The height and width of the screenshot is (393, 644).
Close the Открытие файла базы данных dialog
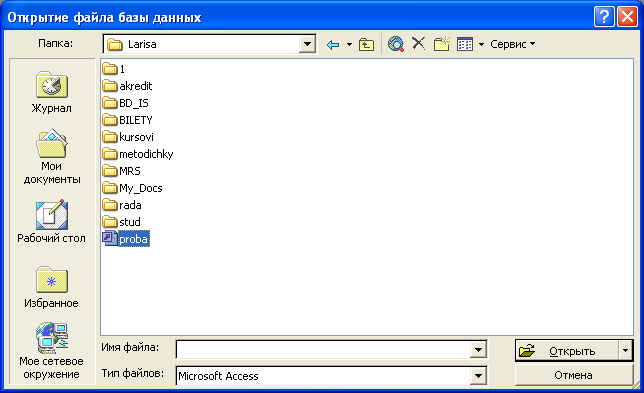pyautogui.click(x=627, y=17)
